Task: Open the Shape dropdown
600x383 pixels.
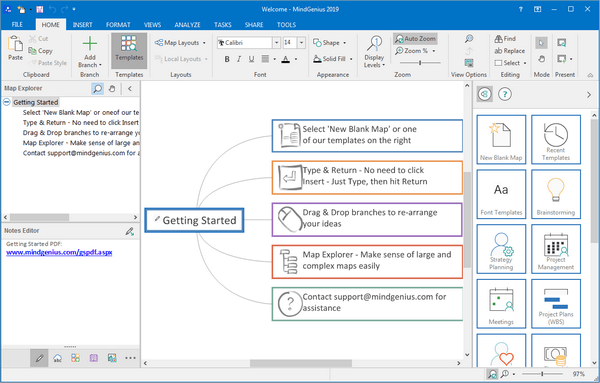Action: [330, 43]
